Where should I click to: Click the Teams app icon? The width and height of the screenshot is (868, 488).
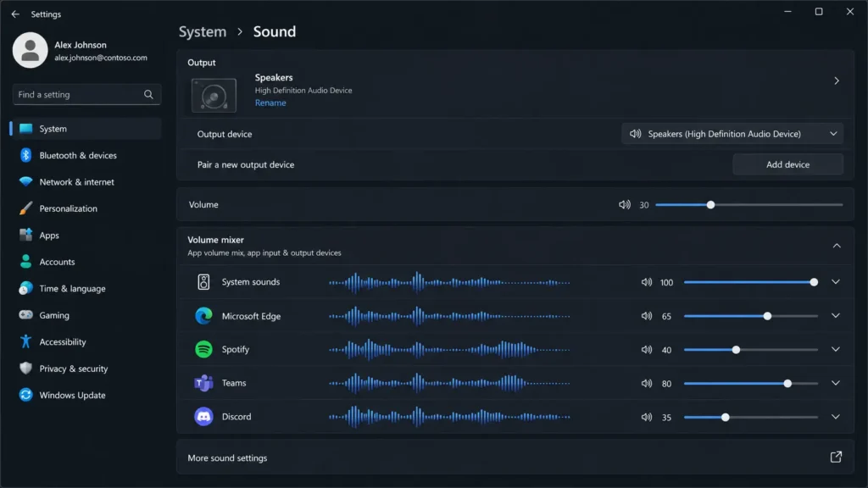click(x=203, y=383)
